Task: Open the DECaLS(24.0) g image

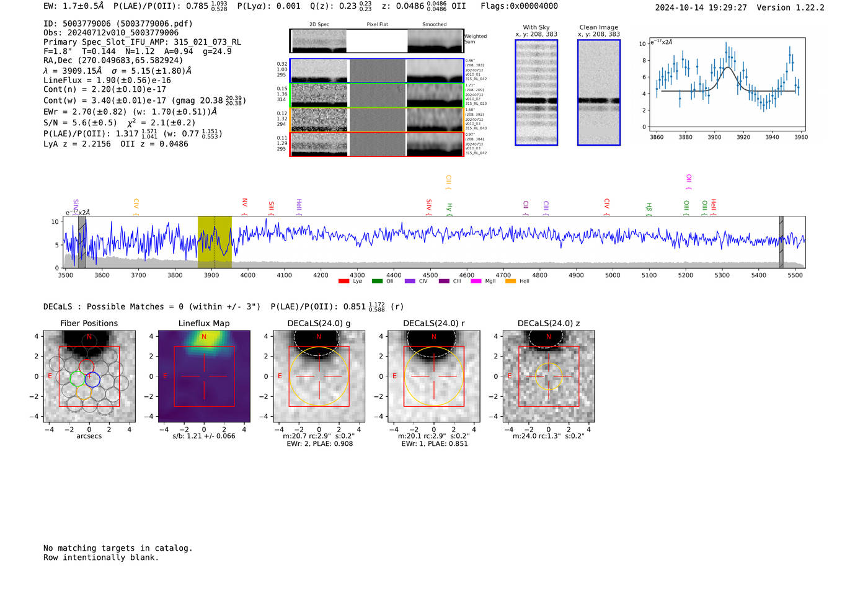Action: pyautogui.click(x=319, y=376)
